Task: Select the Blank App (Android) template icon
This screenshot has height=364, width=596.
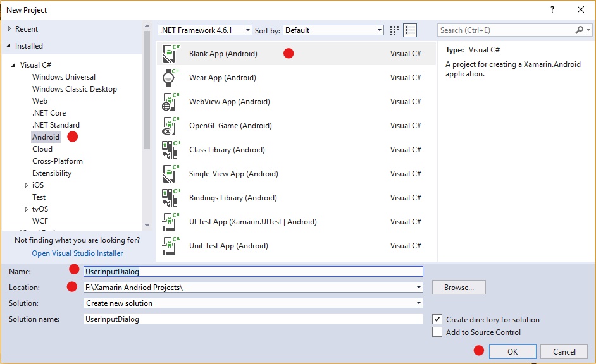Action: [x=171, y=54]
